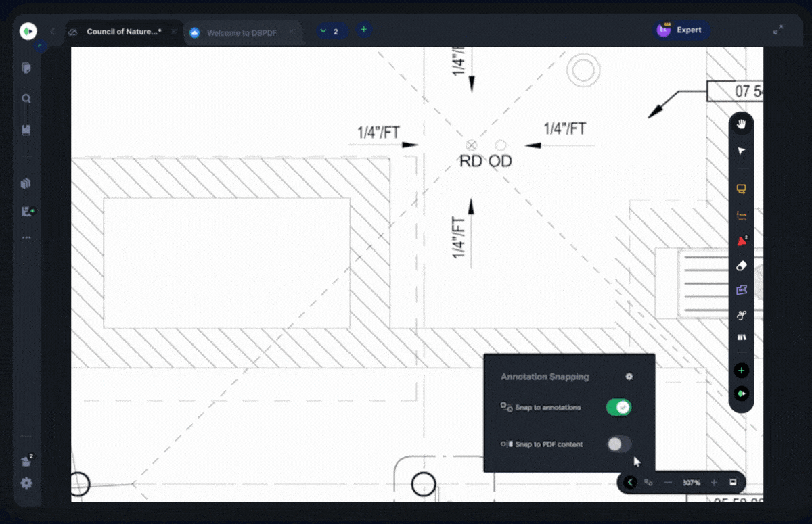Select the Council of Nature tab
Image resolution: width=812 pixels, height=524 pixels.
tap(123, 31)
